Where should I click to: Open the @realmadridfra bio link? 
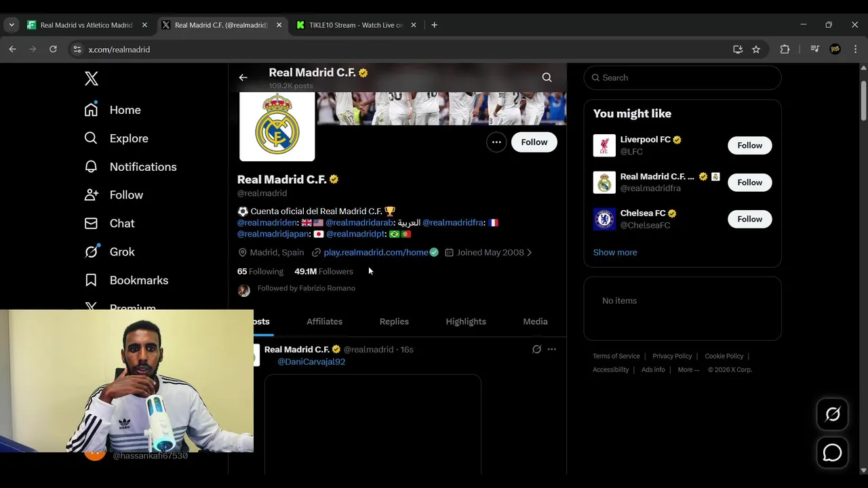453,222
